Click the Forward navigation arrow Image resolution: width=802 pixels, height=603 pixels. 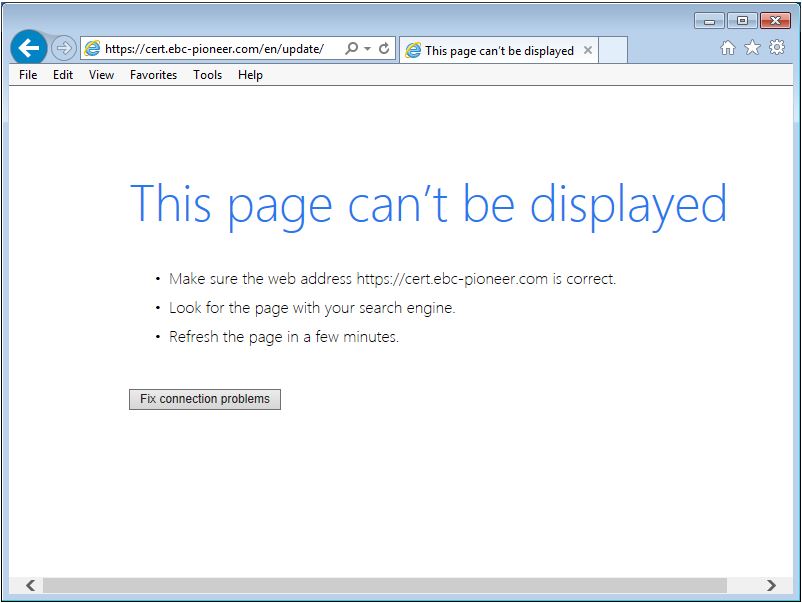pos(63,48)
